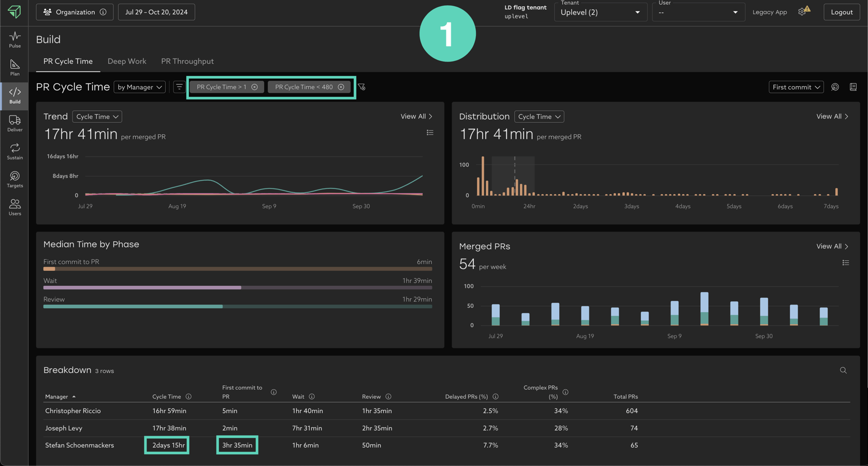Switch to the PR Throughput tab

(187, 61)
